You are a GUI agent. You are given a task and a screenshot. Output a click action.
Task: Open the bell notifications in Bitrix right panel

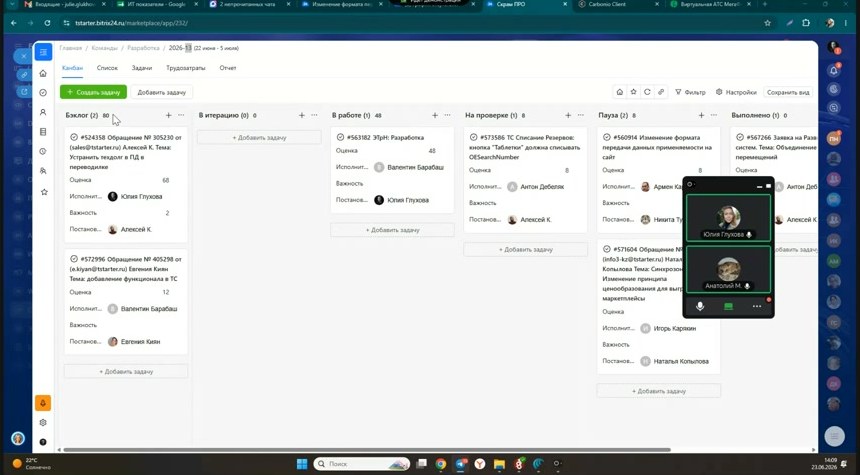click(834, 70)
